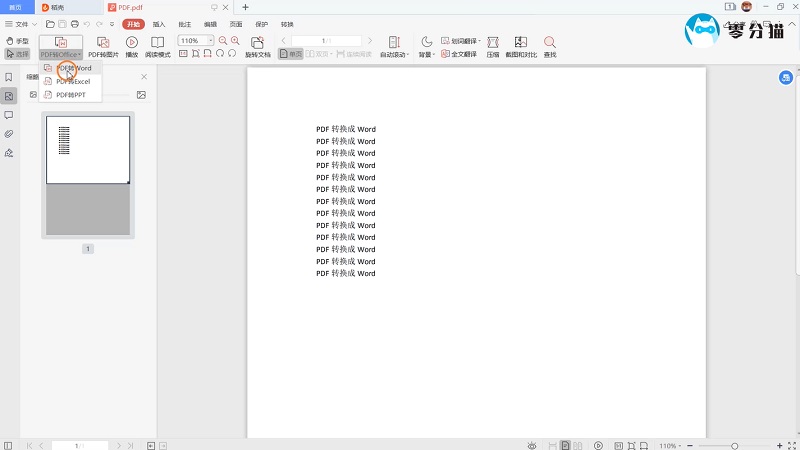This screenshot has width=800, height=450.
Task: Switch to the 转换 ribbon tab
Action: pyautogui.click(x=287, y=24)
